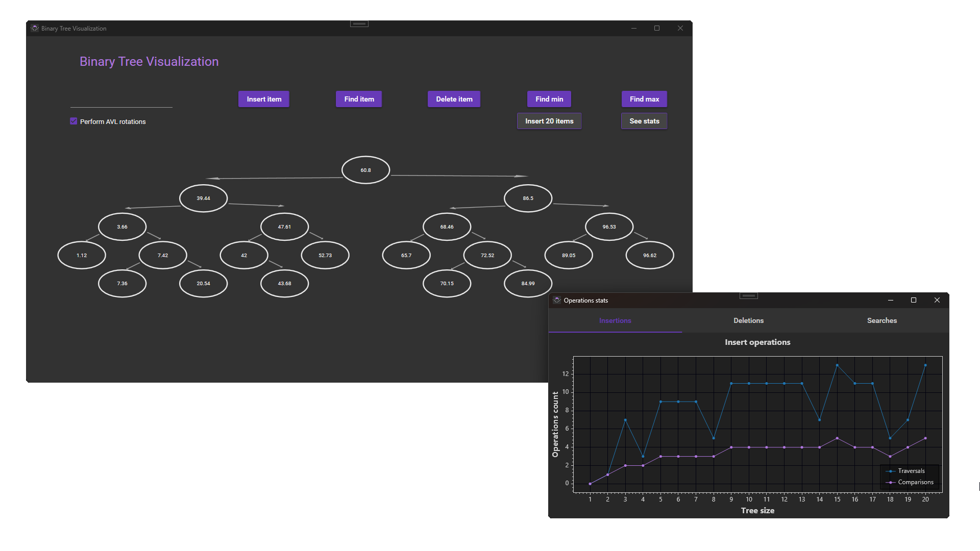This screenshot has height=551, width=980.
Task: Minimize the Operations stats window
Action: (890, 300)
